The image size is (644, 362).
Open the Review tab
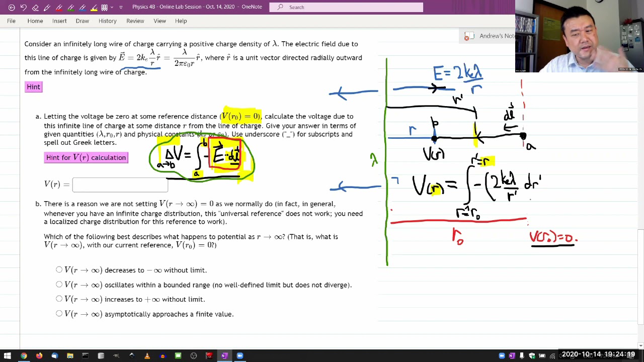(x=135, y=21)
